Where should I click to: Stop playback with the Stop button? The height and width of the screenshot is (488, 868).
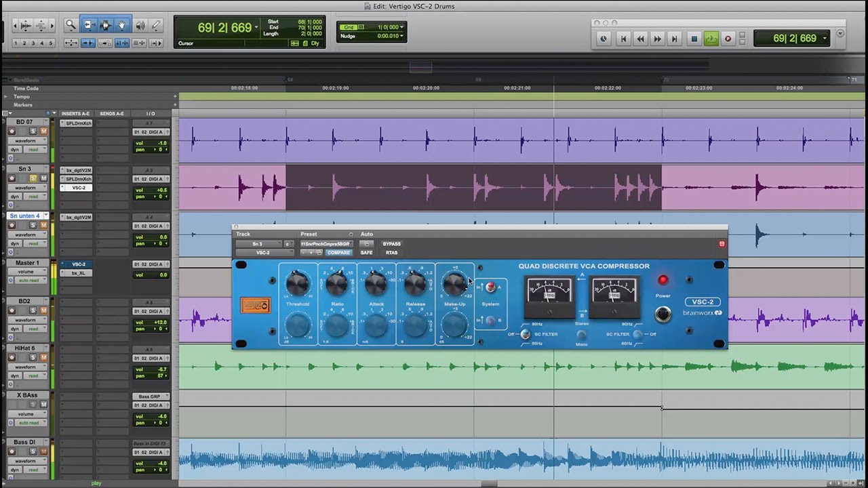coord(694,39)
